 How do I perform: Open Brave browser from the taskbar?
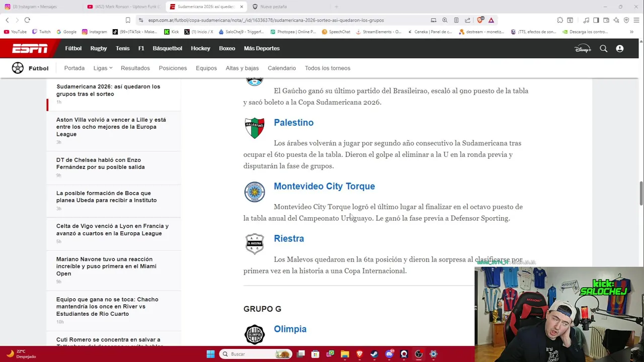coord(360,354)
